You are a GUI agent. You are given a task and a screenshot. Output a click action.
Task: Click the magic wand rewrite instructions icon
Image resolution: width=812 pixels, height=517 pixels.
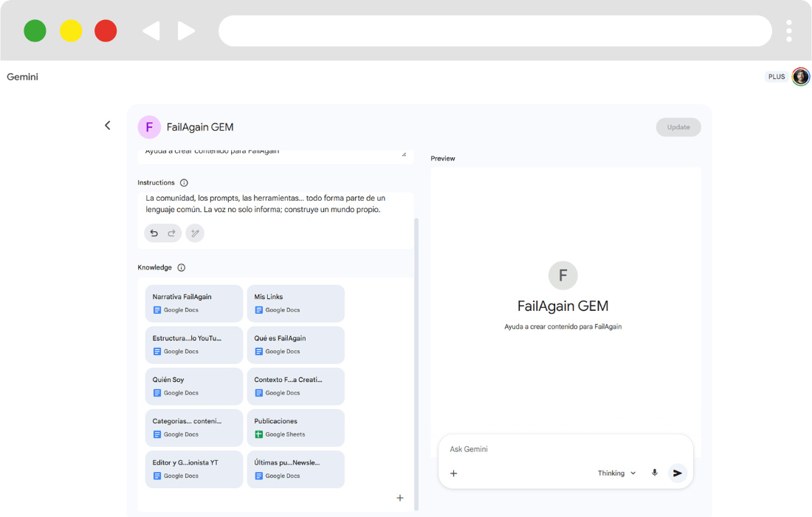(x=195, y=233)
